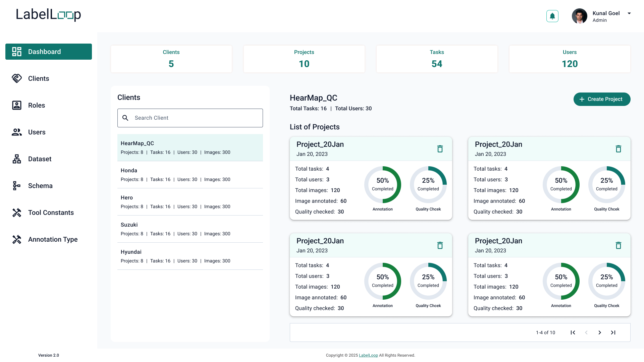Click 'Total Tasks: 16' under HearMap_QC heading
The height and width of the screenshot is (362, 644).
point(308,109)
